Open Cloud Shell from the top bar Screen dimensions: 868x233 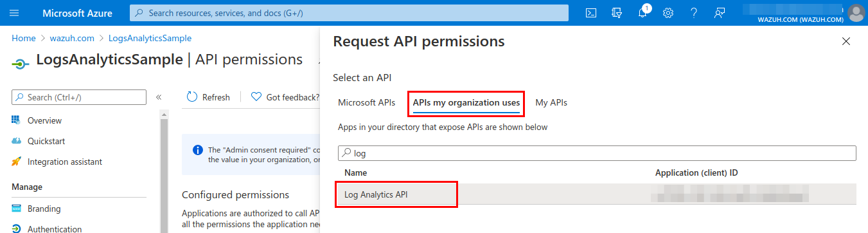(592, 13)
